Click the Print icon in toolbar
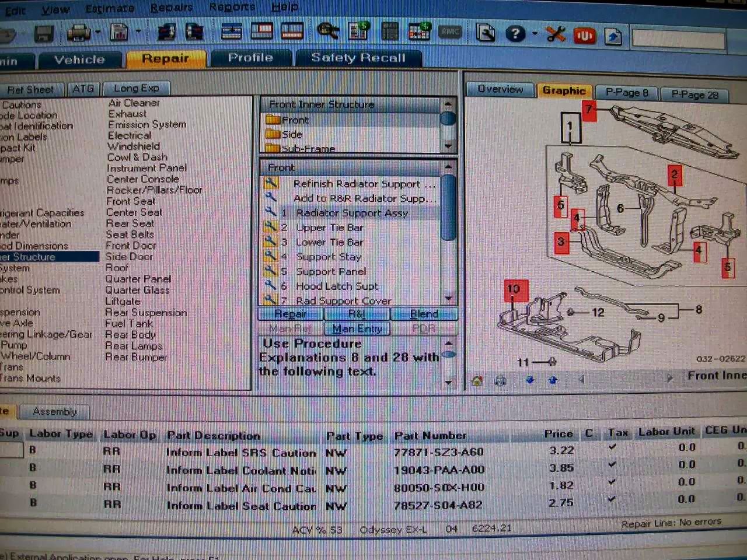The height and width of the screenshot is (560, 747). pos(78,33)
